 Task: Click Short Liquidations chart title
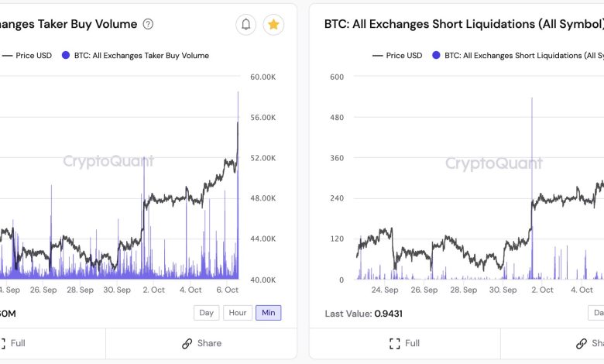[463, 24]
